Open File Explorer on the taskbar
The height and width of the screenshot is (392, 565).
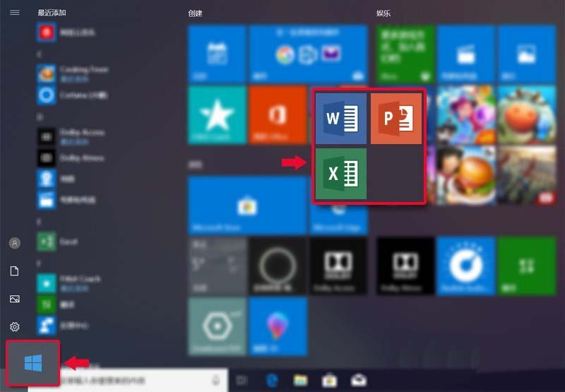tap(301, 380)
